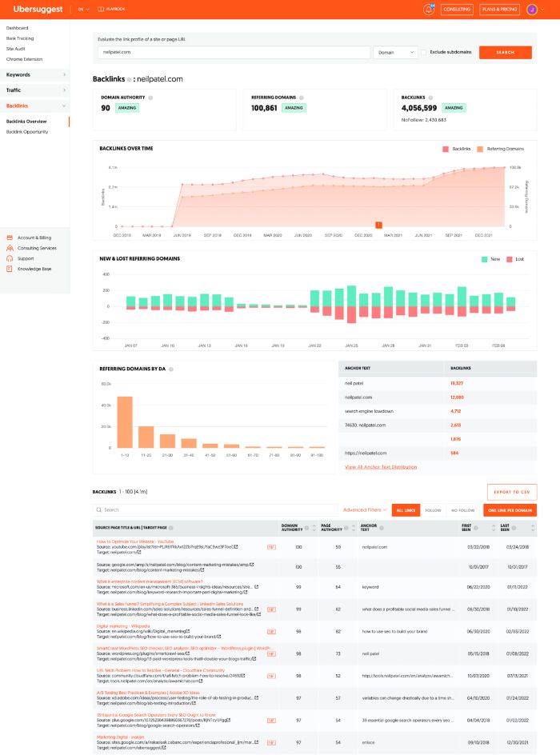Click the user avatar in header
This screenshot has height=755, width=560.
pyautogui.click(x=531, y=9)
